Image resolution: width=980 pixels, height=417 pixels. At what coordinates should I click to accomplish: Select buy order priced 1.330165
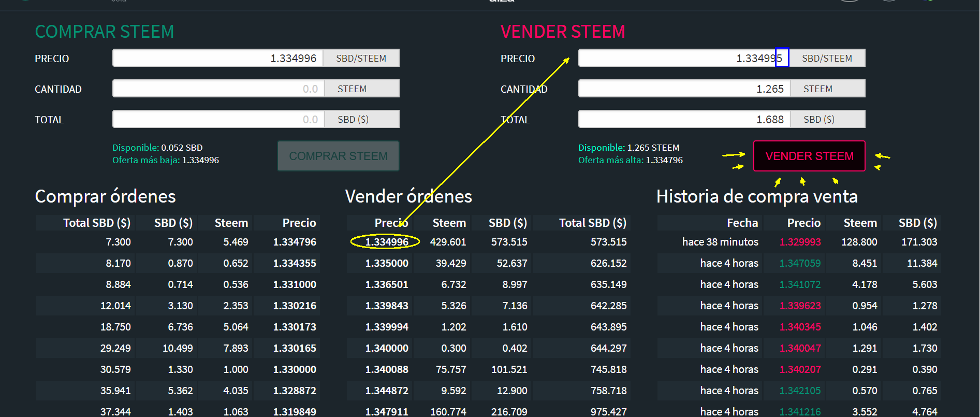tap(178, 348)
